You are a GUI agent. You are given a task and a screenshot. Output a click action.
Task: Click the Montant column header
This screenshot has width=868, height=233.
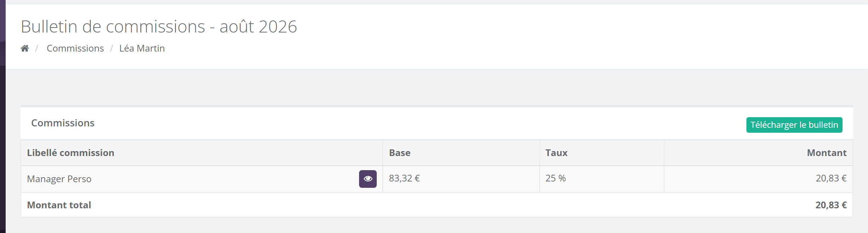(827, 153)
